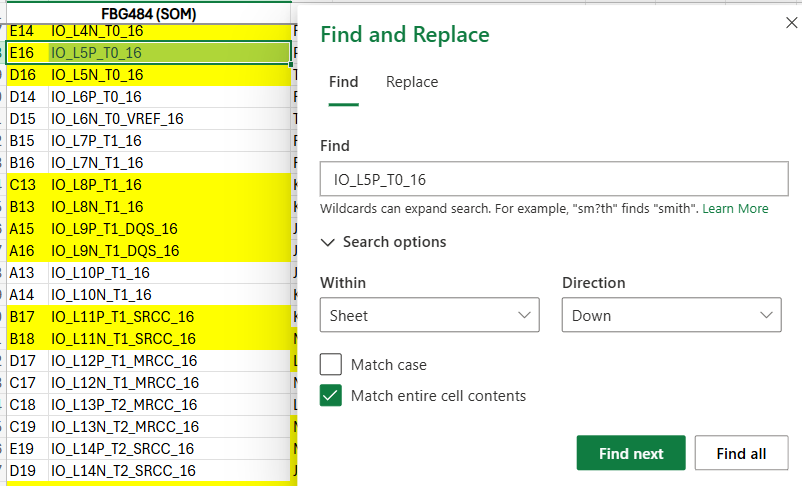The width and height of the screenshot is (802, 486).
Task: Select pin cell B15
Action: [27, 141]
